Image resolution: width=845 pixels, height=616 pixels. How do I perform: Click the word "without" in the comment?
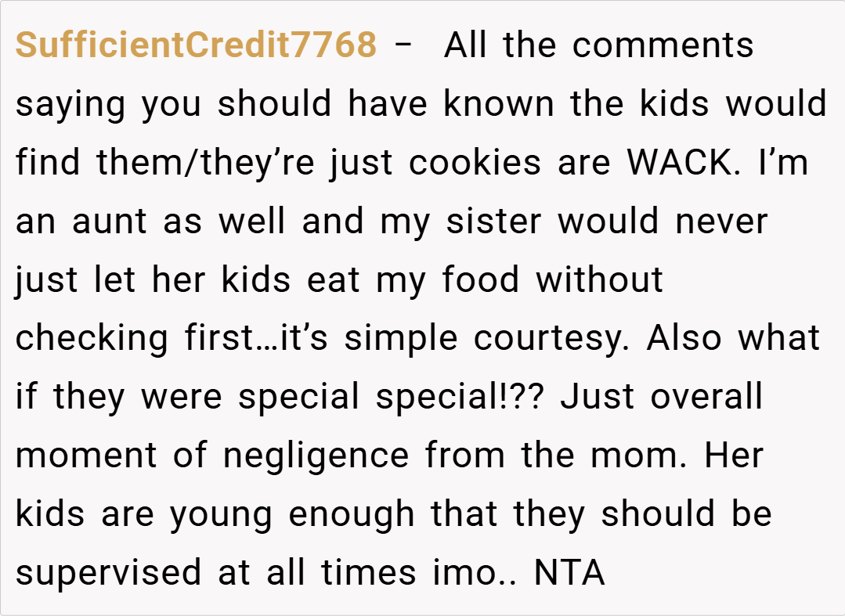599,280
